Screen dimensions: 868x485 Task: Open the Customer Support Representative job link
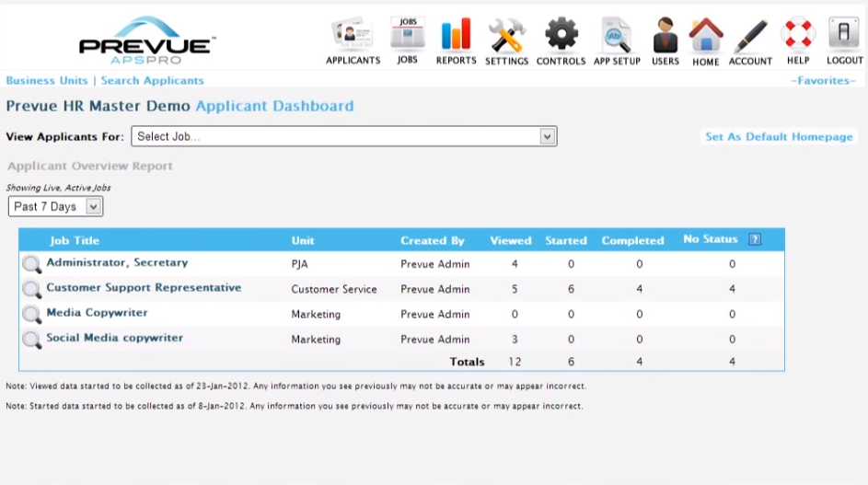click(144, 287)
